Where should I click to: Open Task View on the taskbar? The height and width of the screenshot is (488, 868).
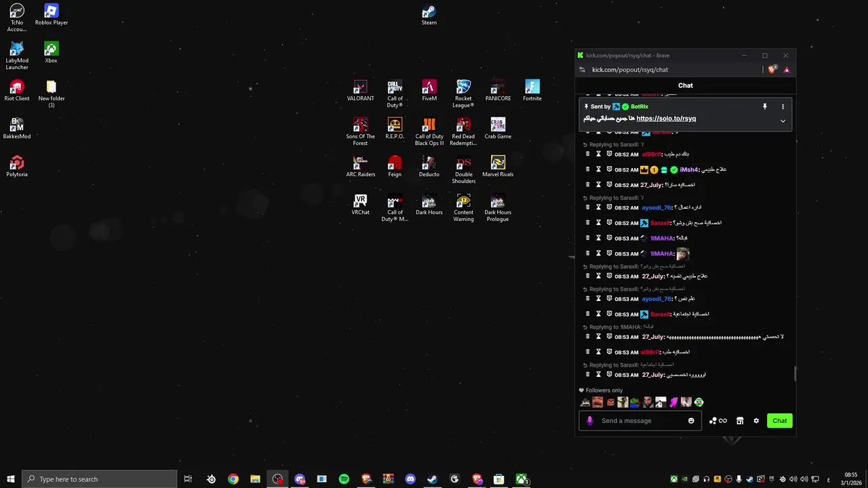coord(188,479)
